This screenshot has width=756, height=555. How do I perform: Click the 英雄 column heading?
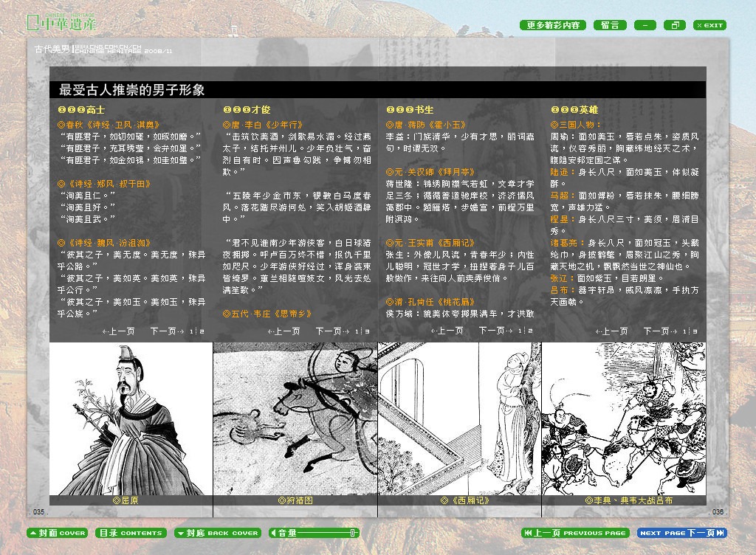point(574,110)
